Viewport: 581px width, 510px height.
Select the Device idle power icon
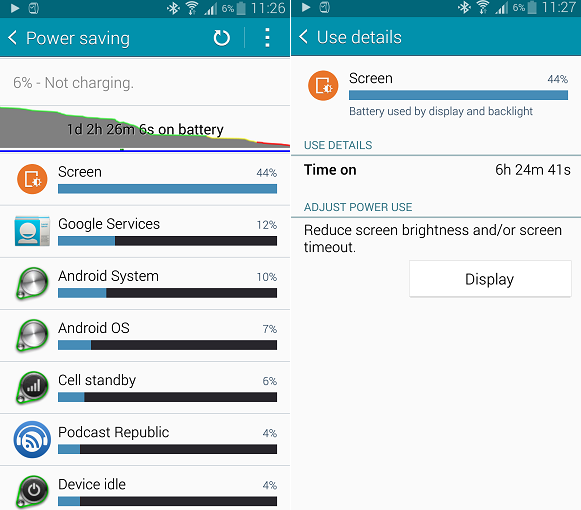(x=32, y=492)
